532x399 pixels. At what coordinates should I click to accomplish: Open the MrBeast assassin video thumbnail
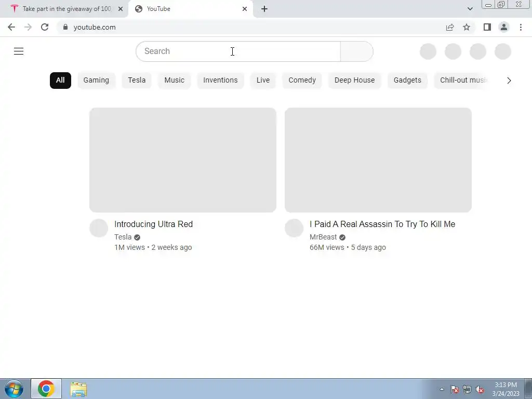tap(378, 160)
